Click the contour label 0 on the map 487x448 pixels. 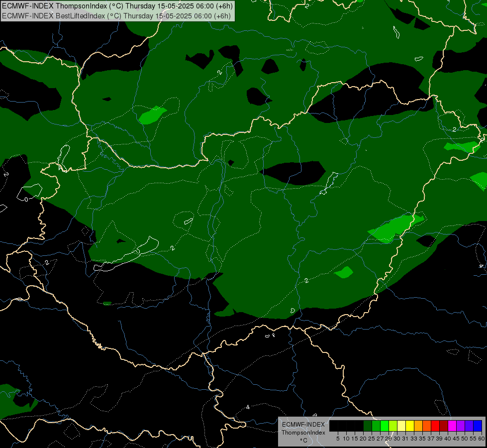26,200
